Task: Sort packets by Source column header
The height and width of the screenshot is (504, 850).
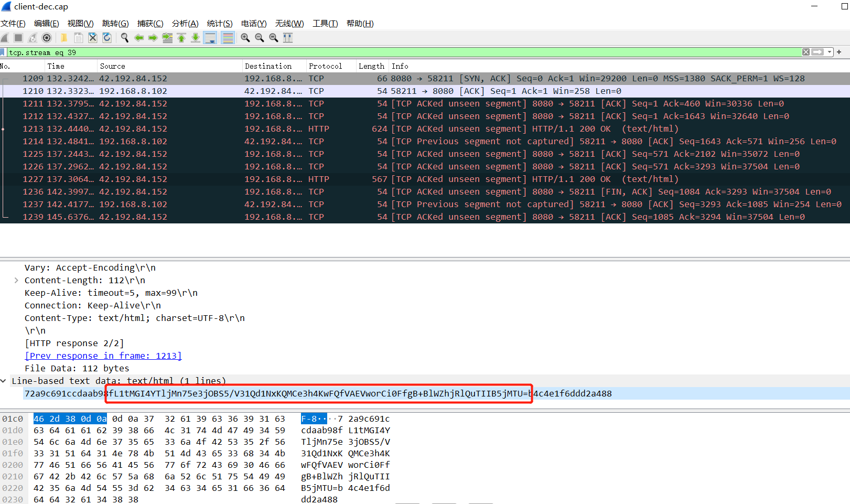Action: 169,66
